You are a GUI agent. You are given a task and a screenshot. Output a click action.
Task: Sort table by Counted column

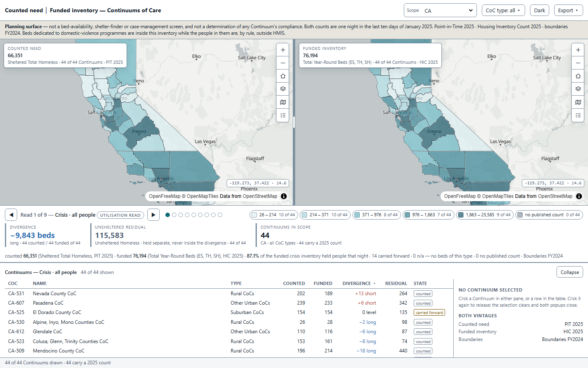(x=294, y=283)
